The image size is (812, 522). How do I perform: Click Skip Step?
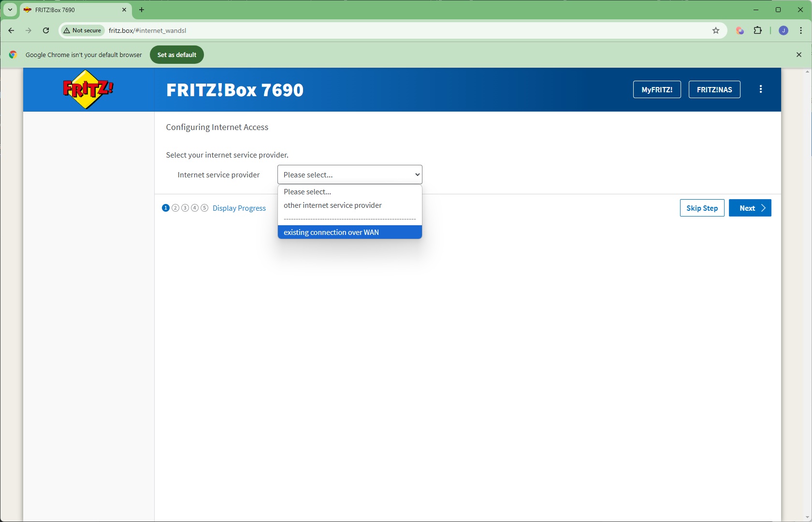click(702, 208)
